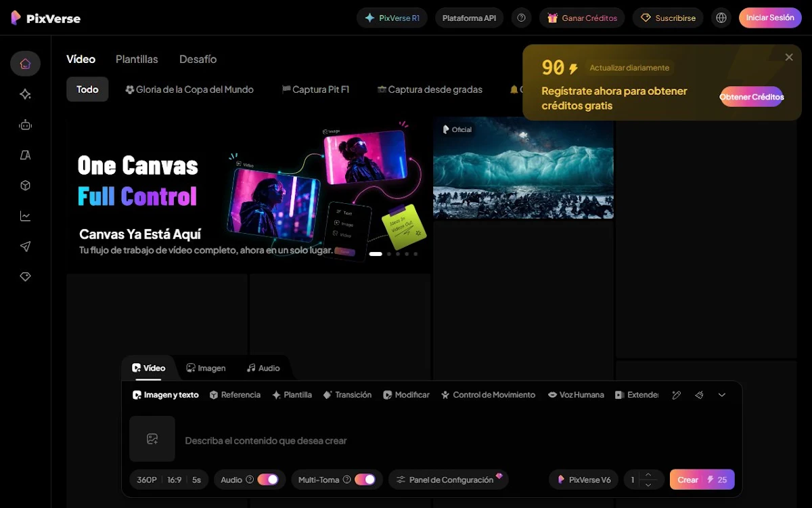Click the sparkle star icon in sidebar

[25, 94]
